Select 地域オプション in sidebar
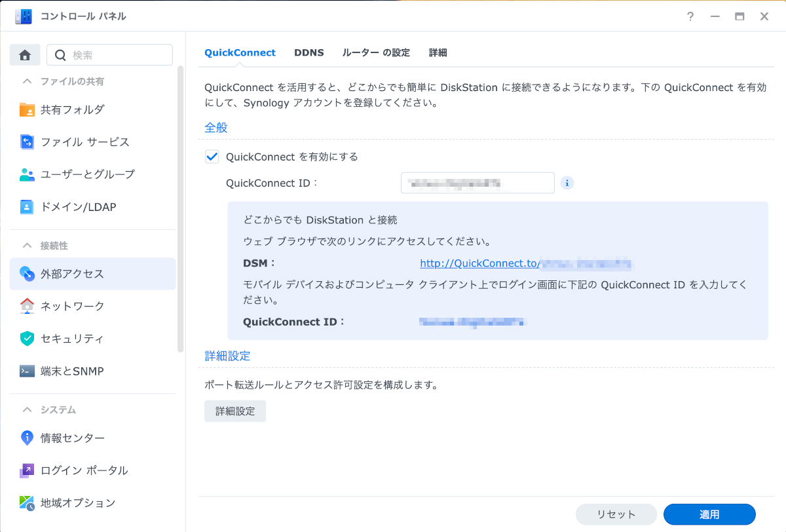This screenshot has height=532, width=786. pyautogui.click(x=92, y=503)
